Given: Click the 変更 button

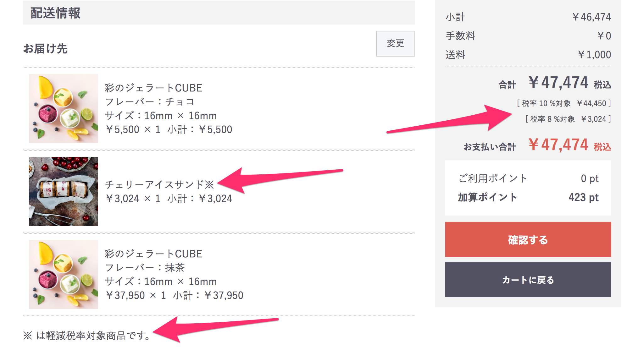Looking at the screenshot, I should click(395, 44).
